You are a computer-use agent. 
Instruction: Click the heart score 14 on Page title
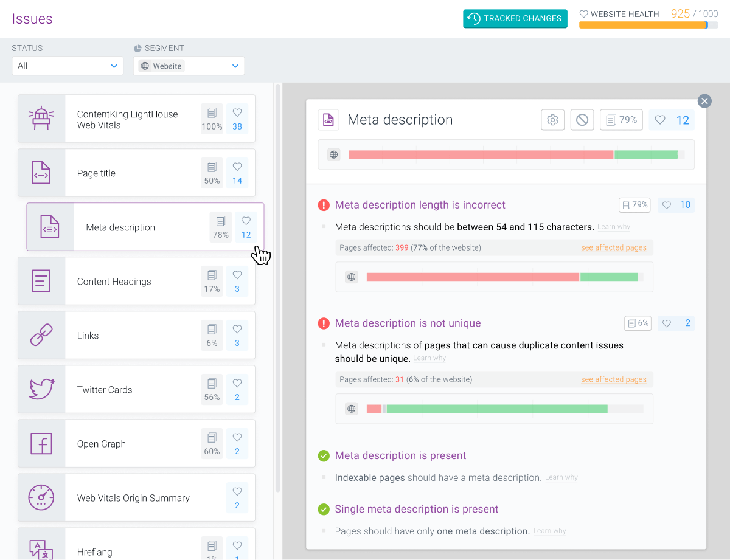(237, 173)
